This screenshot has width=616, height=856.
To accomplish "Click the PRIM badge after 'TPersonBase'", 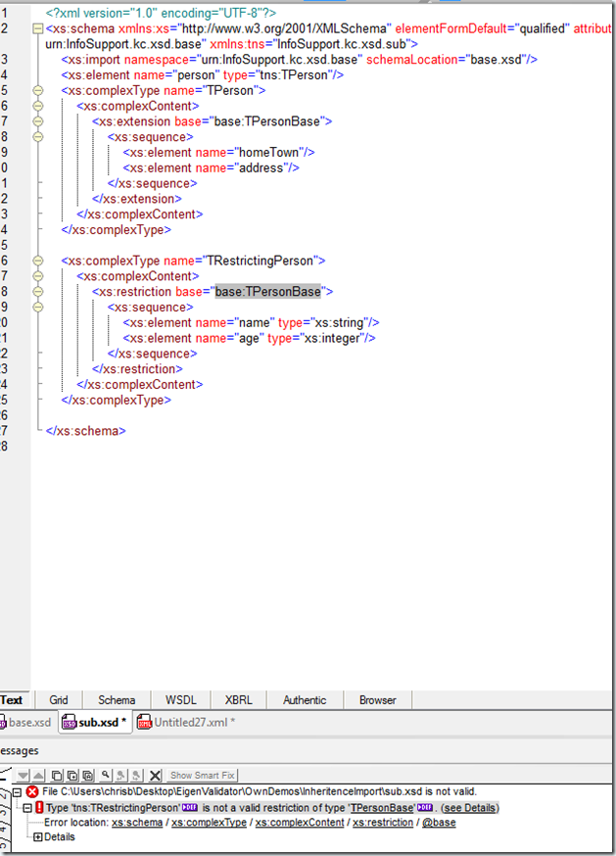I will coord(424,807).
